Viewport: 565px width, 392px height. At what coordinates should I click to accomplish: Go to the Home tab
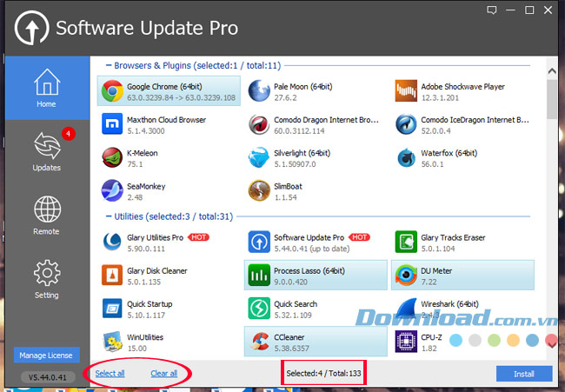(x=47, y=88)
